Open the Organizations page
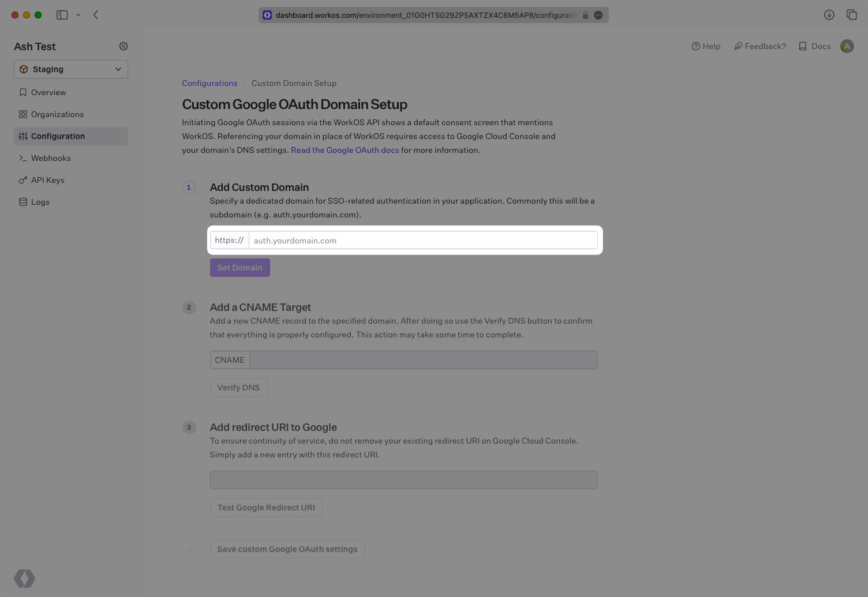 pyautogui.click(x=58, y=114)
